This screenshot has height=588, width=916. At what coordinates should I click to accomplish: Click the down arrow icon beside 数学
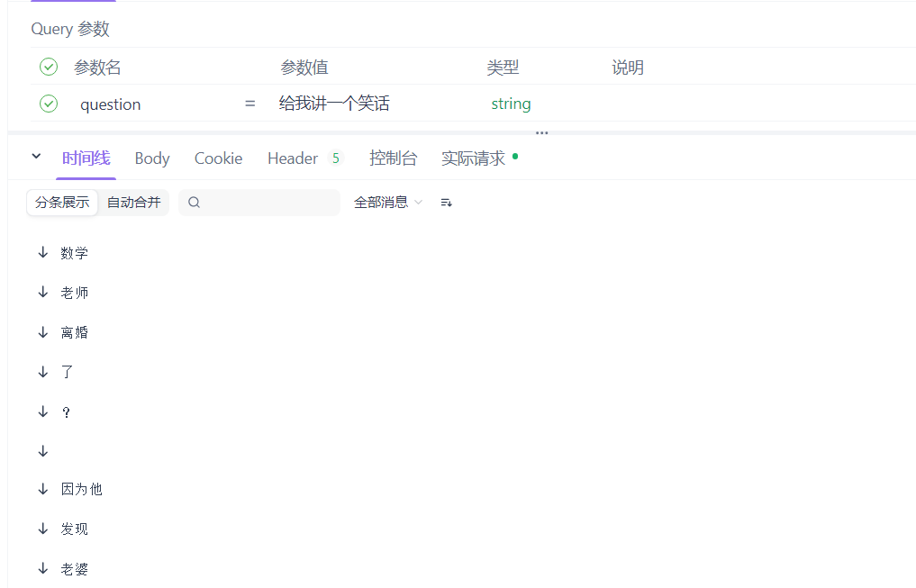(x=42, y=253)
